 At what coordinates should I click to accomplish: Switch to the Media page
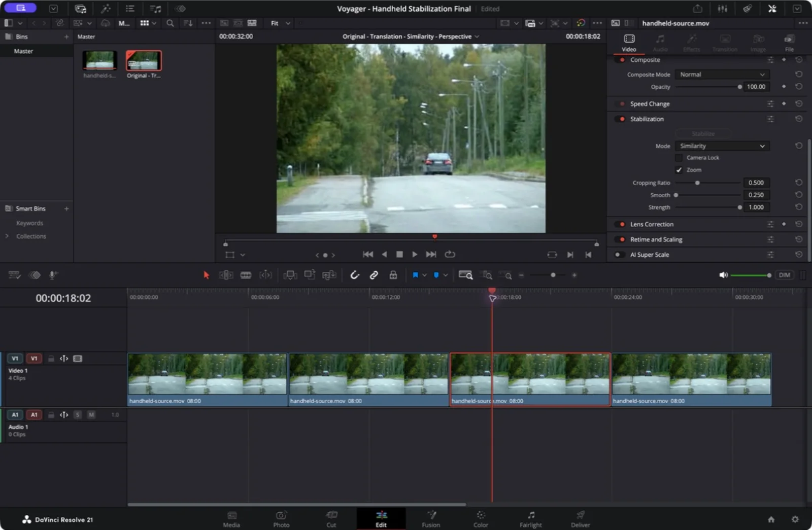[231, 519]
